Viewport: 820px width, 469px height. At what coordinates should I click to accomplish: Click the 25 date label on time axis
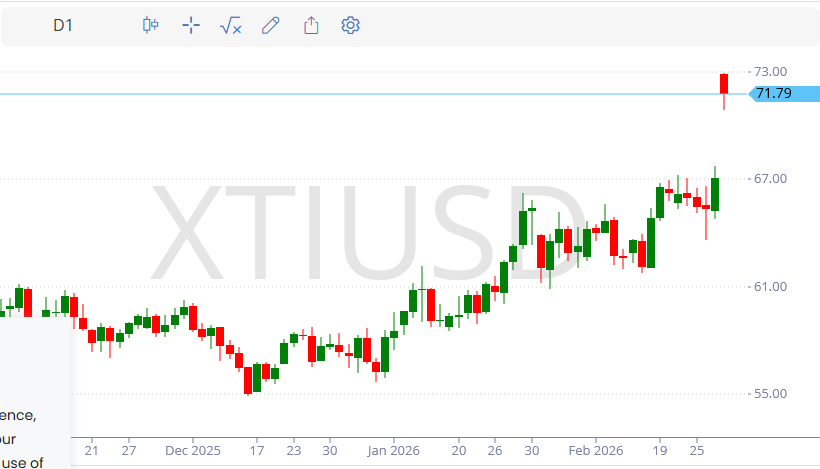coord(697,451)
